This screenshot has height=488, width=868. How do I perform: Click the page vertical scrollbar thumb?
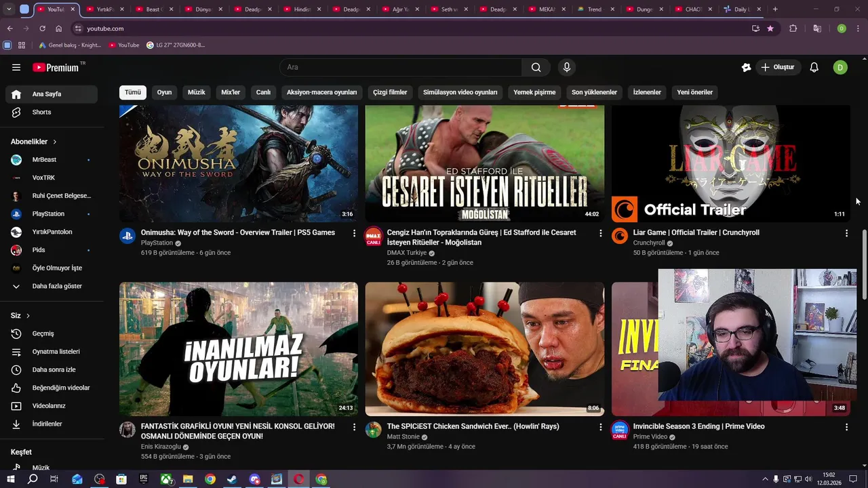click(864, 264)
